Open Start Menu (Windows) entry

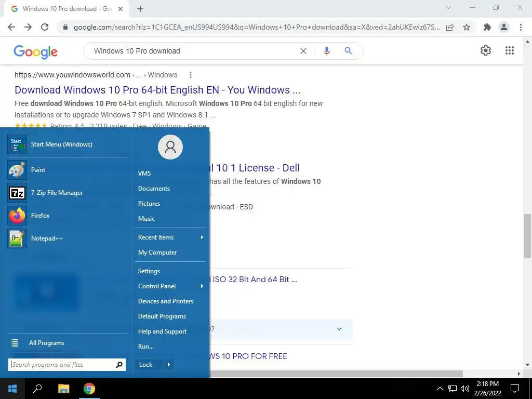point(67,144)
